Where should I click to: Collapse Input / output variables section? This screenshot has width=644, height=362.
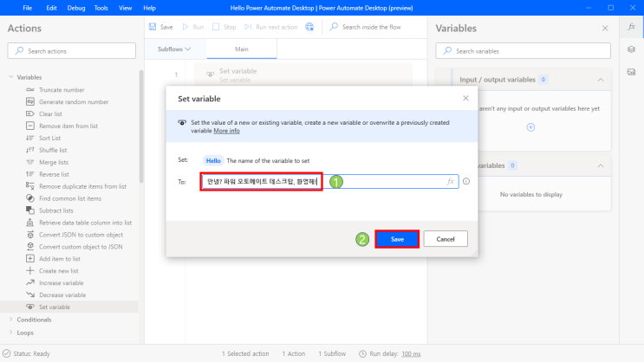601,80
